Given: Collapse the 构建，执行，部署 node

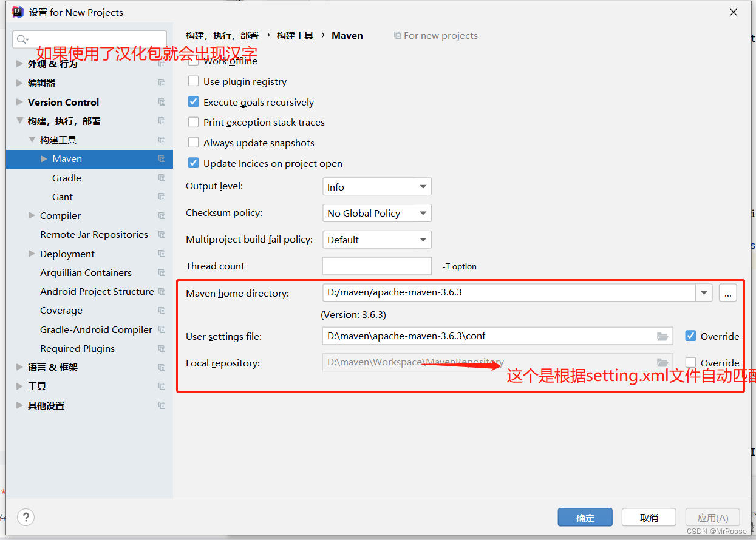Looking at the screenshot, I should pyautogui.click(x=19, y=121).
